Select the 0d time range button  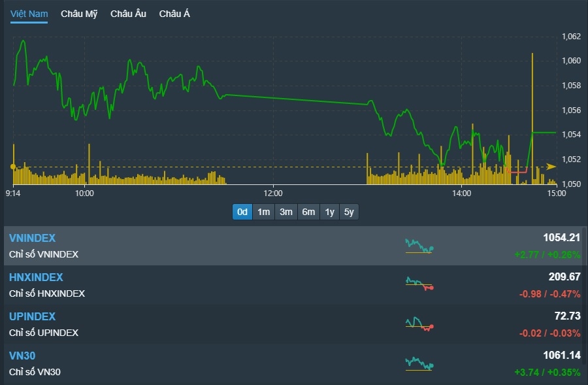click(242, 212)
